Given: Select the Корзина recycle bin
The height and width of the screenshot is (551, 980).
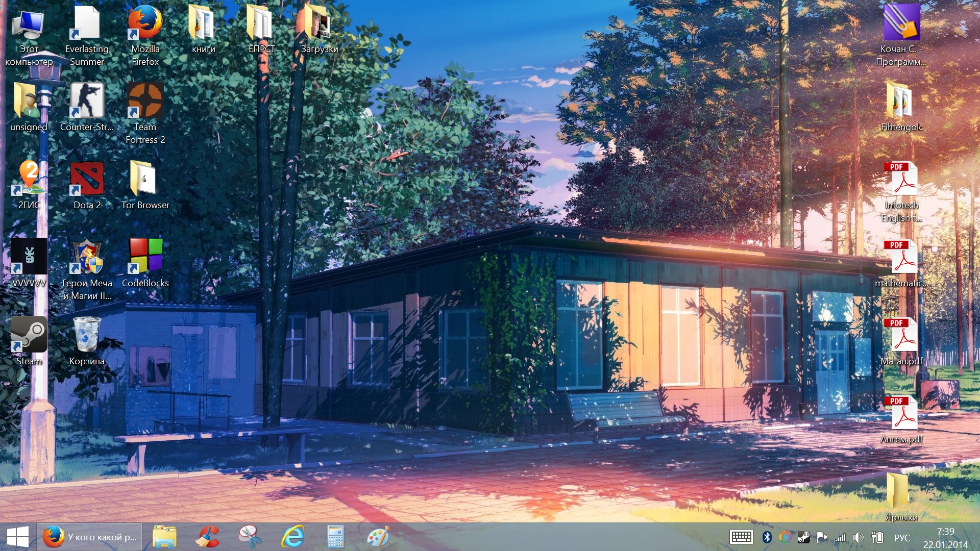Looking at the screenshot, I should coord(87,335).
